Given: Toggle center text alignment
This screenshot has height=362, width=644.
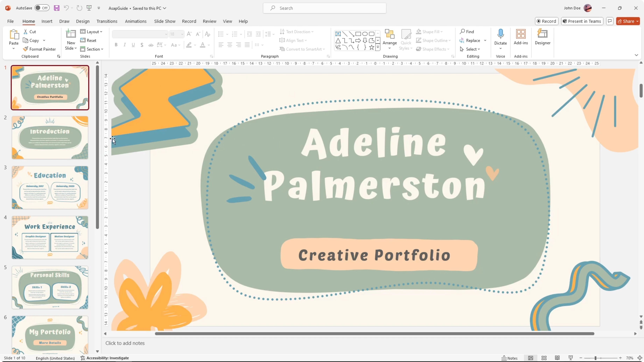Looking at the screenshot, I should pos(229,45).
